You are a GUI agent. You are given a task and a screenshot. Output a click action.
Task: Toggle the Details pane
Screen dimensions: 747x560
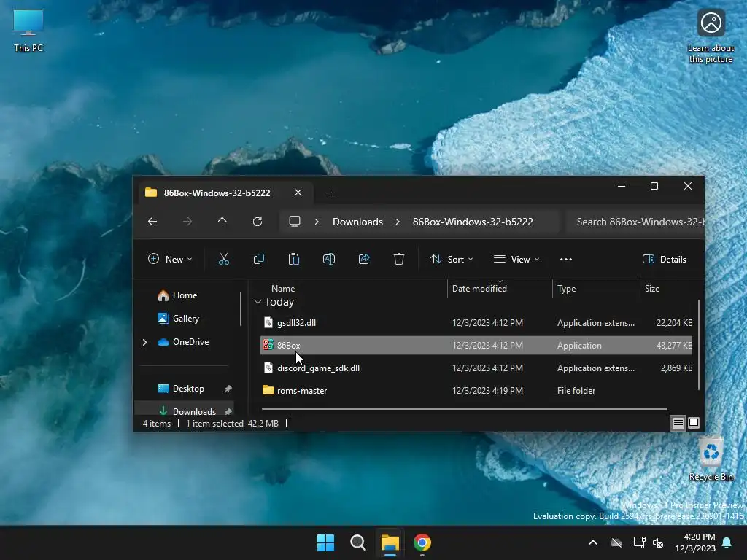pyautogui.click(x=664, y=259)
